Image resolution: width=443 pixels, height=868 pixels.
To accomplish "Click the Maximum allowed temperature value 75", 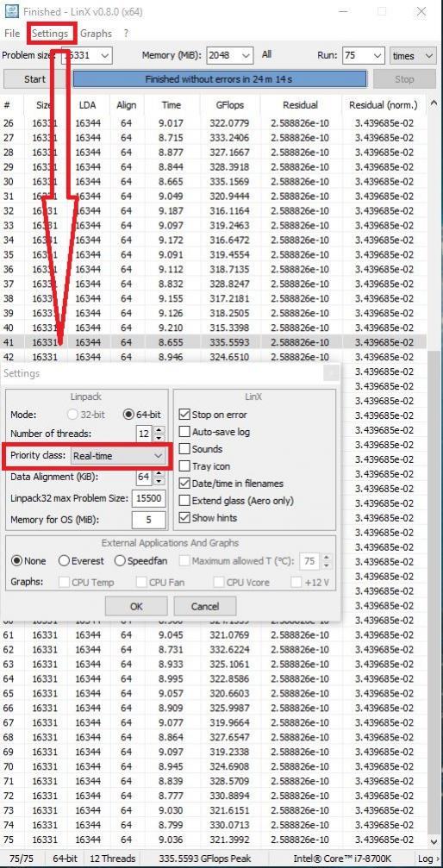I will (x=309, y=561).
